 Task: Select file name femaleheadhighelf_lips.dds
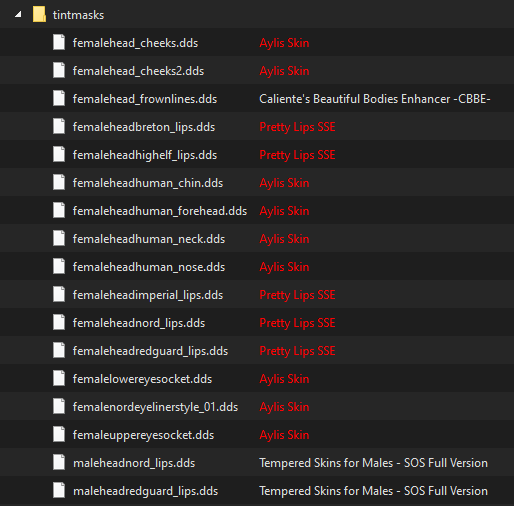click(145, 155)
